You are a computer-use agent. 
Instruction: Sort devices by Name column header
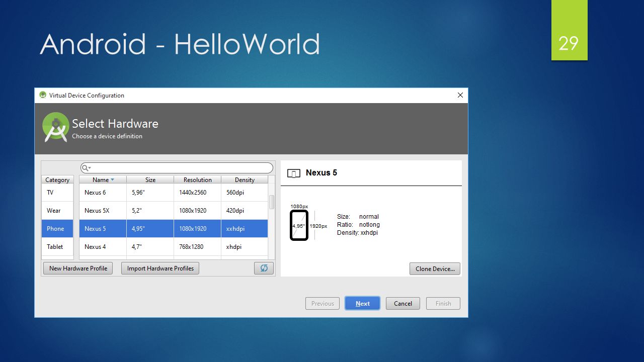(103, 179)
